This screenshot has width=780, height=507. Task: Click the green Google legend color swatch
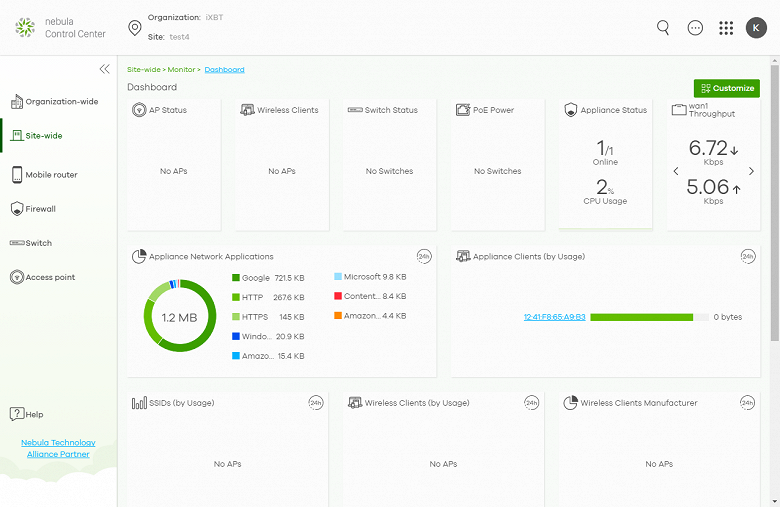(236, 277)
